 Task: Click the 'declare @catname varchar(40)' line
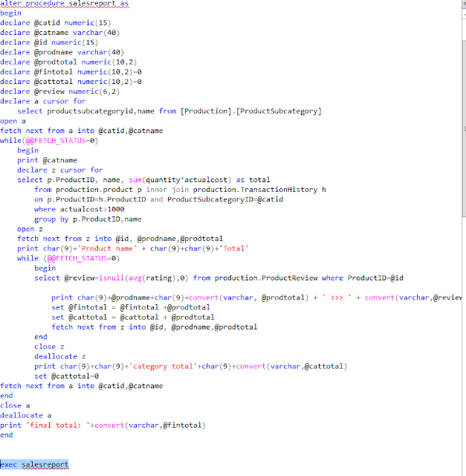pyautogui.click(x=59, y=33)
